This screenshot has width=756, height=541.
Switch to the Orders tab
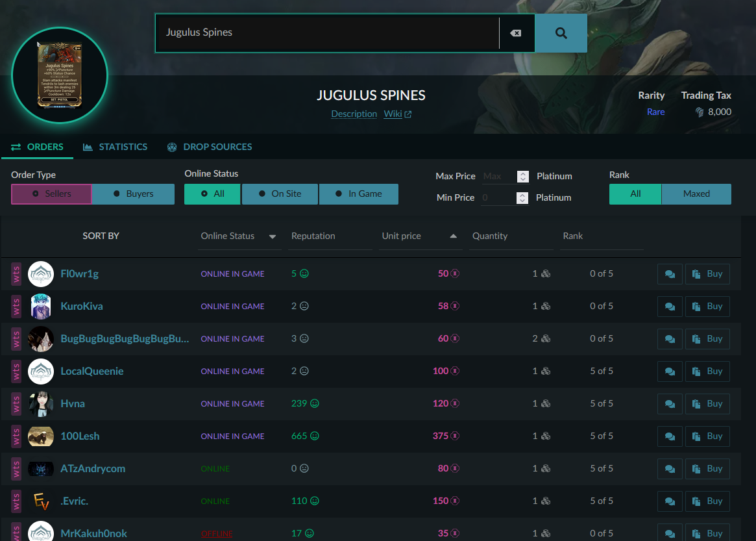pos(37,147)
